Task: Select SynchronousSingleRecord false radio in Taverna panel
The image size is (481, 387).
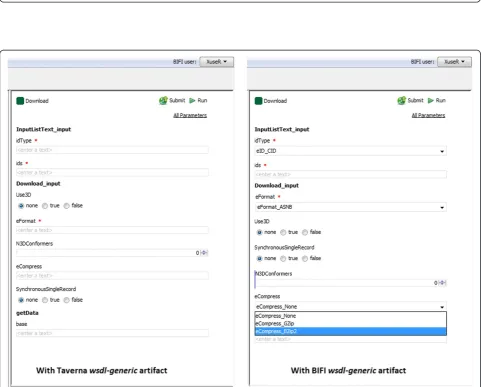Action: (x=66, y=300)
